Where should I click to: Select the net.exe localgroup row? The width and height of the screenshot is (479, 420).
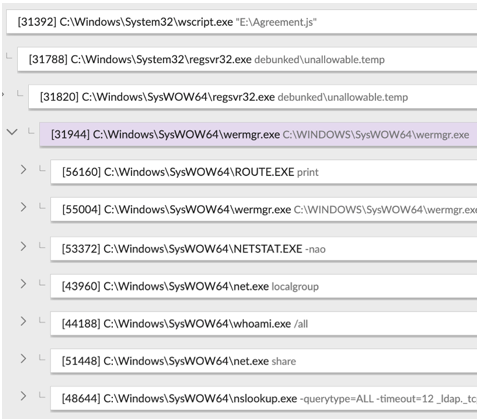[x=264, y=286]
